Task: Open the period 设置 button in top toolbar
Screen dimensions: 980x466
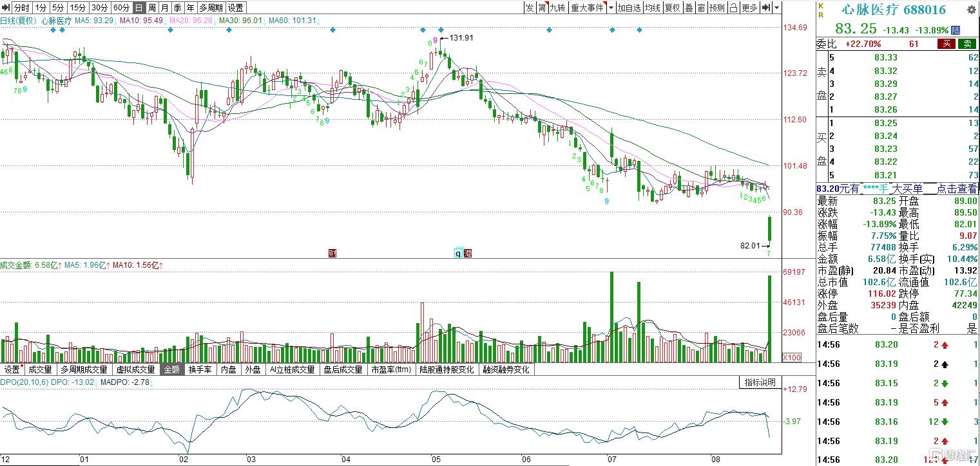Action: click(x=236, y=8)
